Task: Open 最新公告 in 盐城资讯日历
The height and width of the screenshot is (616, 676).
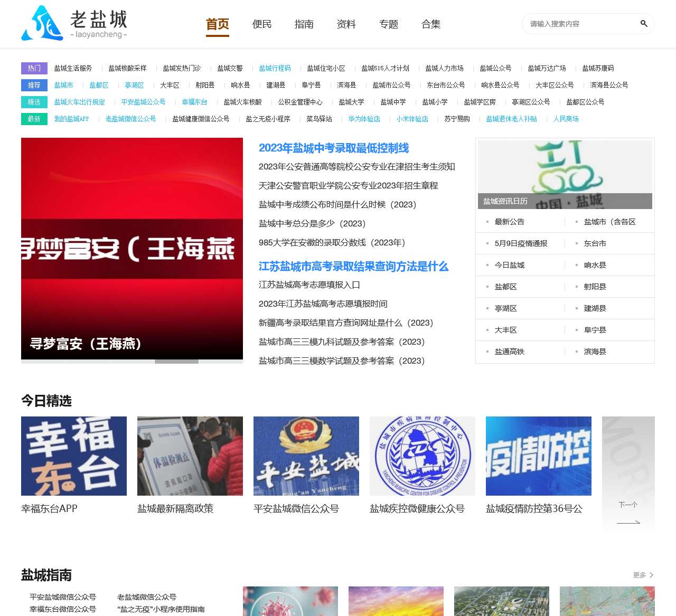Action: click(509, 222)
